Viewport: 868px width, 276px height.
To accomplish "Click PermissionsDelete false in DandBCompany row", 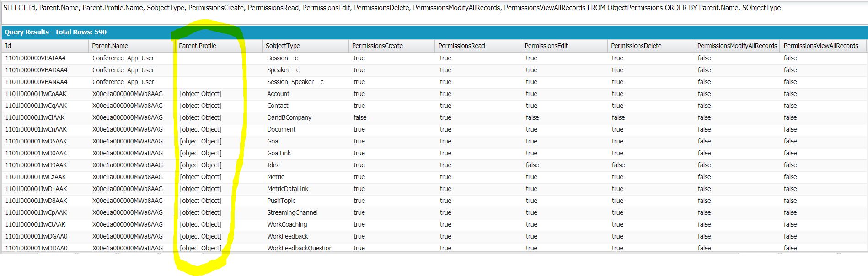I will click(x=618, y=117).
